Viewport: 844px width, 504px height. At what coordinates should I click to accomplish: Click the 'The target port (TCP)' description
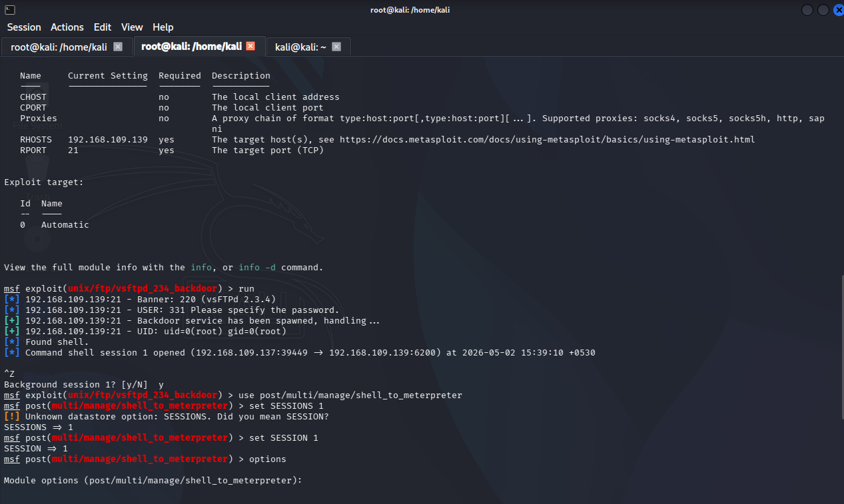click(268, 150)
